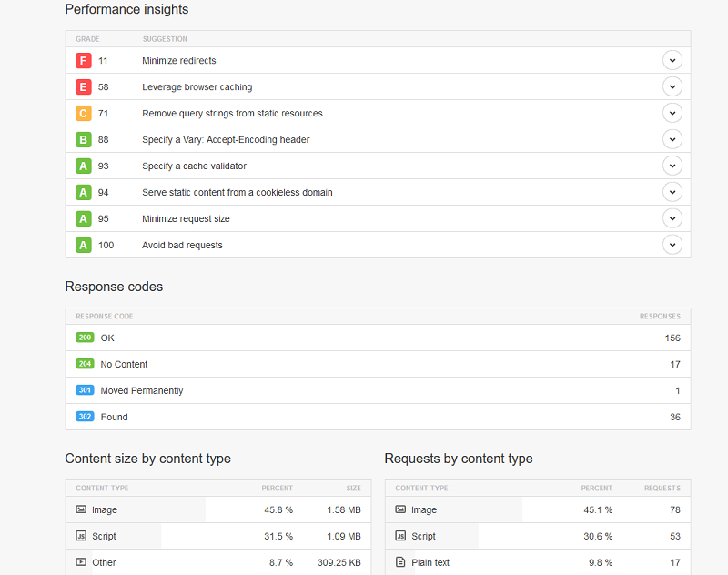The height and width of the screenshot is (575, 728).
Task: Click the green 200 response code badge
Action: (83, 338)
